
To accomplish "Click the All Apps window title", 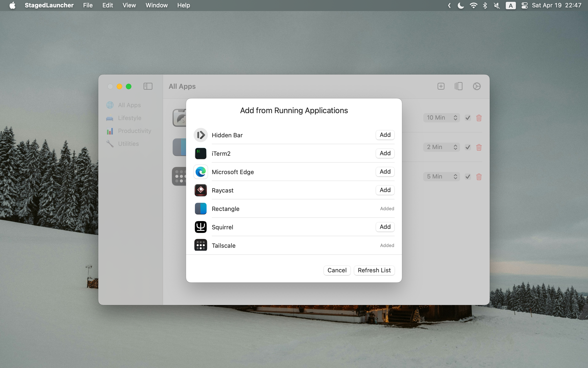I will pyautogui.click(x=182, y=86).
